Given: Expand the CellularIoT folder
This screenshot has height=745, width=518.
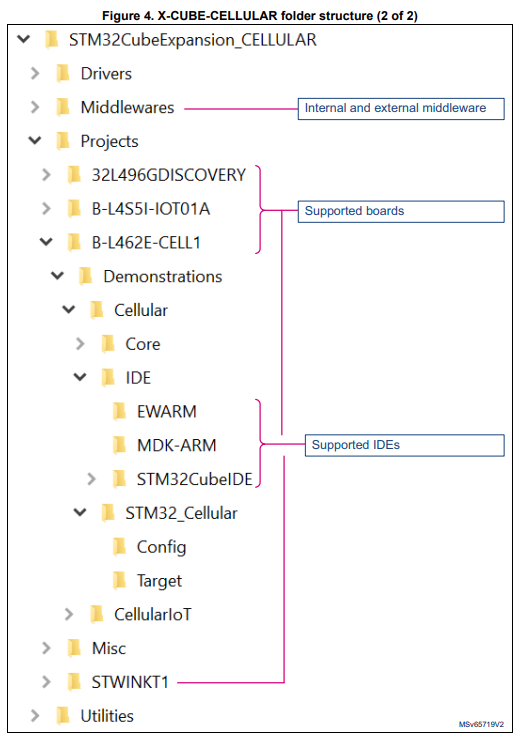Looking at the screenshot, I should (x=69, y=614).
